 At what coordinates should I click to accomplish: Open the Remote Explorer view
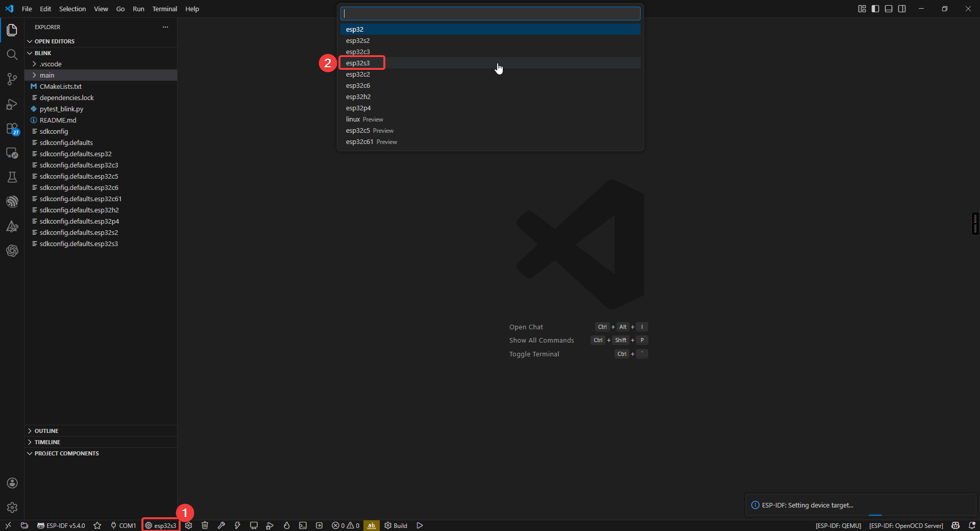12,153
